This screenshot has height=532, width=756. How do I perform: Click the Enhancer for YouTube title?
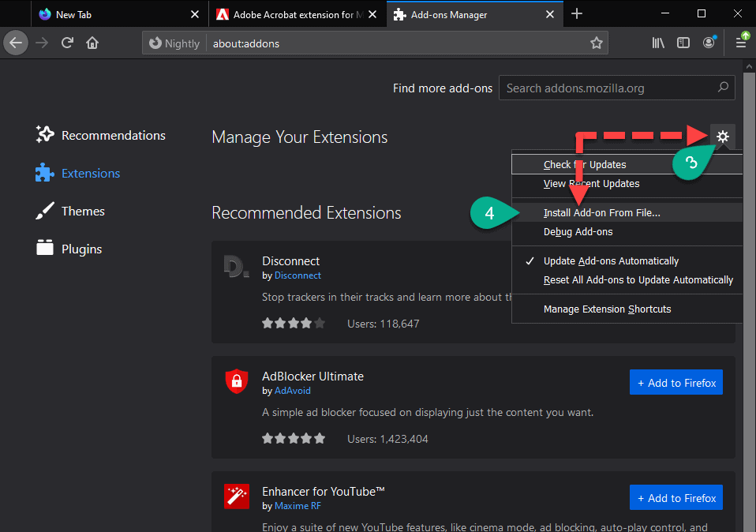pos(324,492)
